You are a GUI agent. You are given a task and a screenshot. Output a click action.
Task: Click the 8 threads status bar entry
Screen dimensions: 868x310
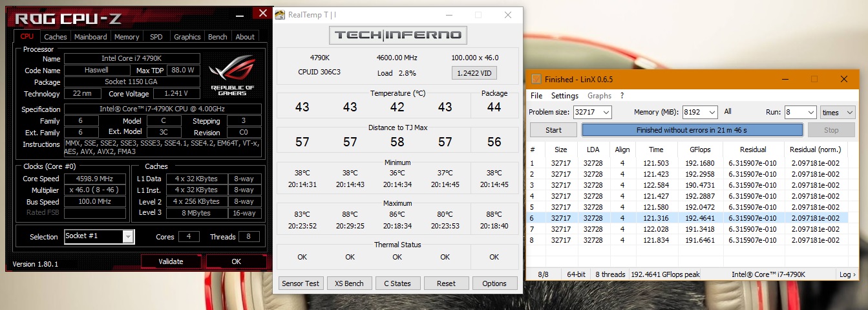(x=610, y=274)
